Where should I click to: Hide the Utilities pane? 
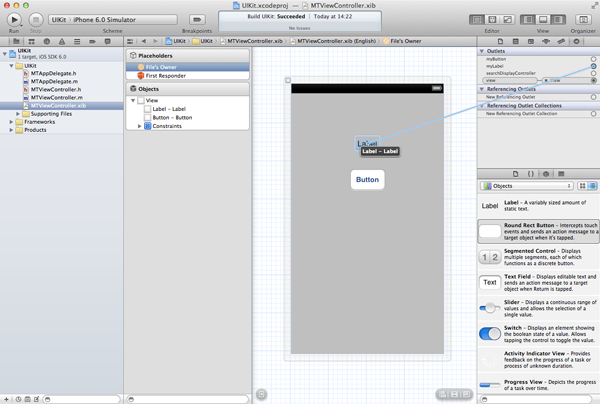(x=558, y=20)
